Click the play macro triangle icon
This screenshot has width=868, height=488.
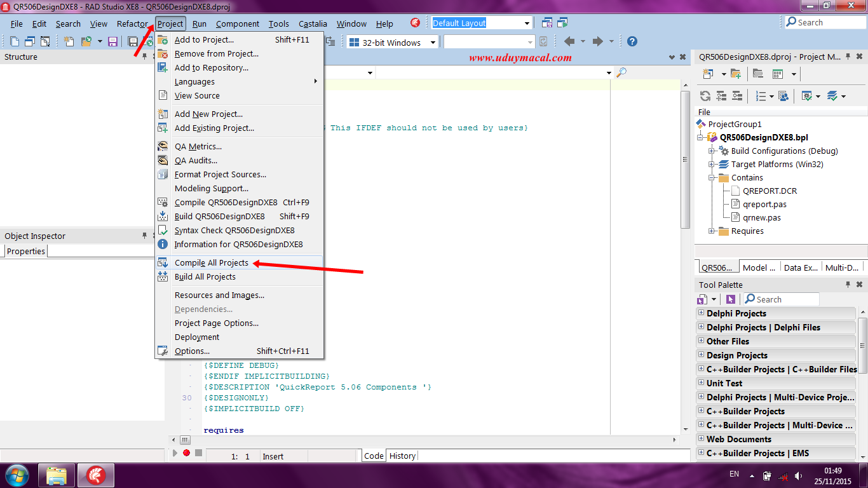pos(175,453)
